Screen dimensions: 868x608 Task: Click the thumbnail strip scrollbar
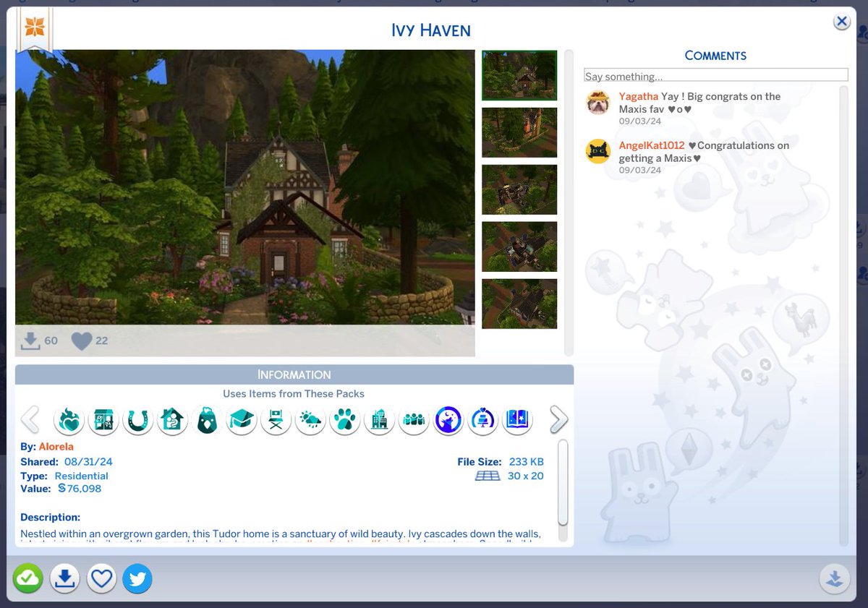tap(569, 202)
